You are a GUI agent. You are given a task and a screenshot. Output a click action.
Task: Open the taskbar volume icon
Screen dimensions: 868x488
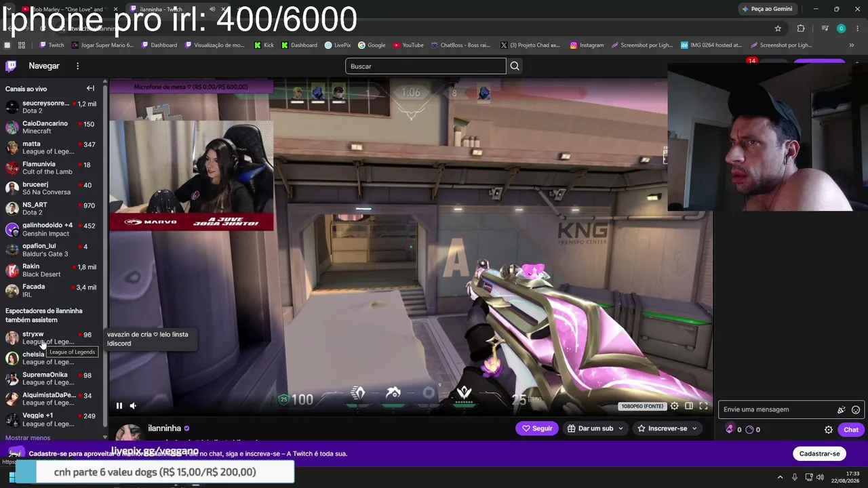[x=819, y=477]
